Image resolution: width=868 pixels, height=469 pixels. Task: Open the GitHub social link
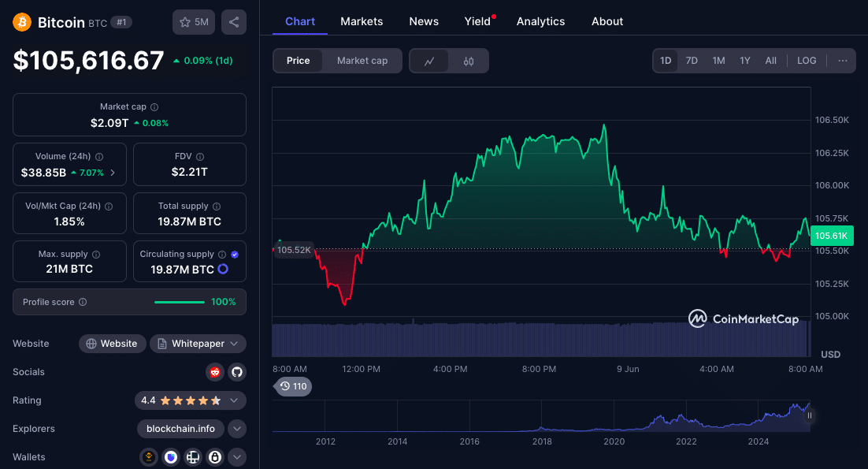(237, 372)
